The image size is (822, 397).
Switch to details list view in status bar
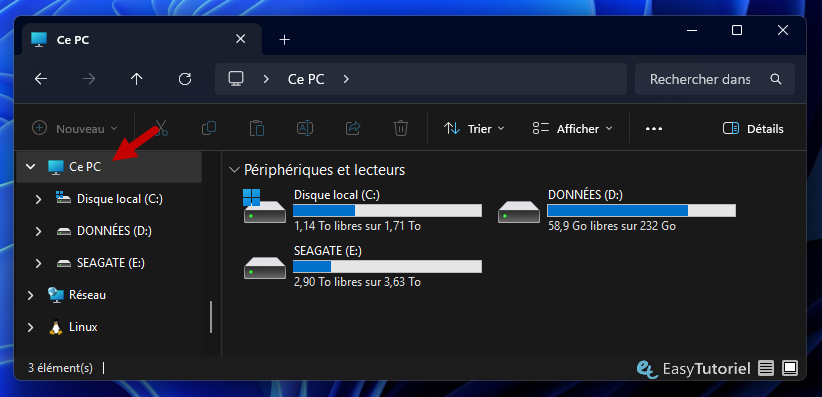coord(766,368)
